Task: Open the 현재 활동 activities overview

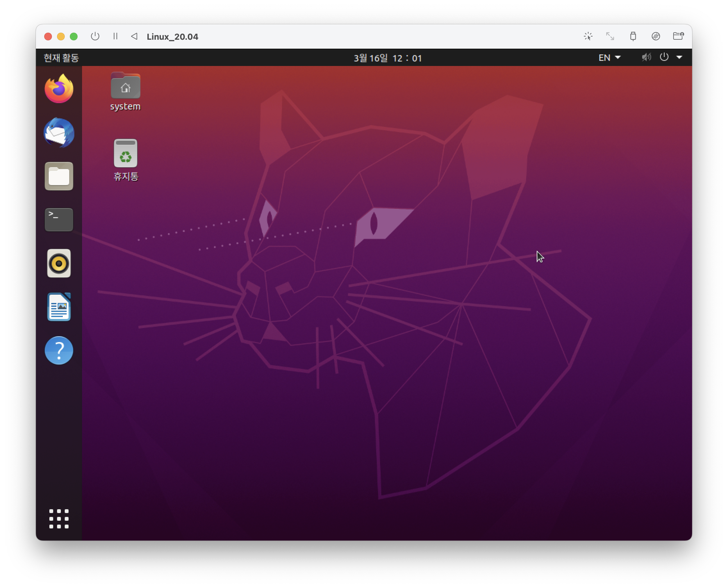Action: 61,58
